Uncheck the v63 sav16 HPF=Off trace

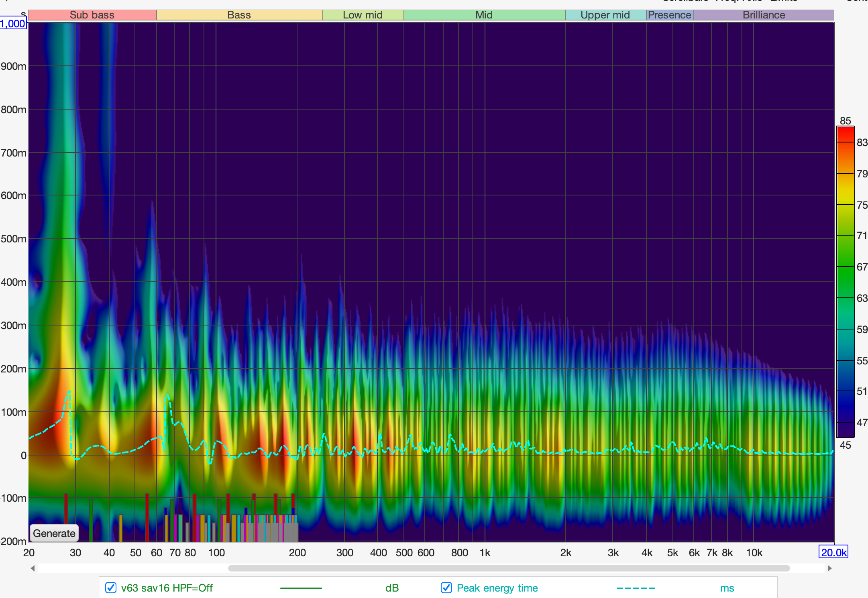[x=111, y=588]
